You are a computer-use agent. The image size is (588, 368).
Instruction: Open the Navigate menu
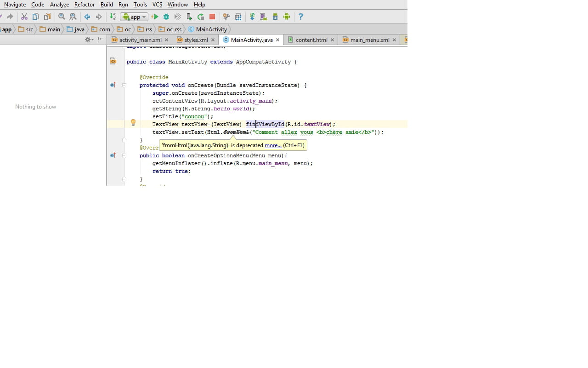[15, 5]
